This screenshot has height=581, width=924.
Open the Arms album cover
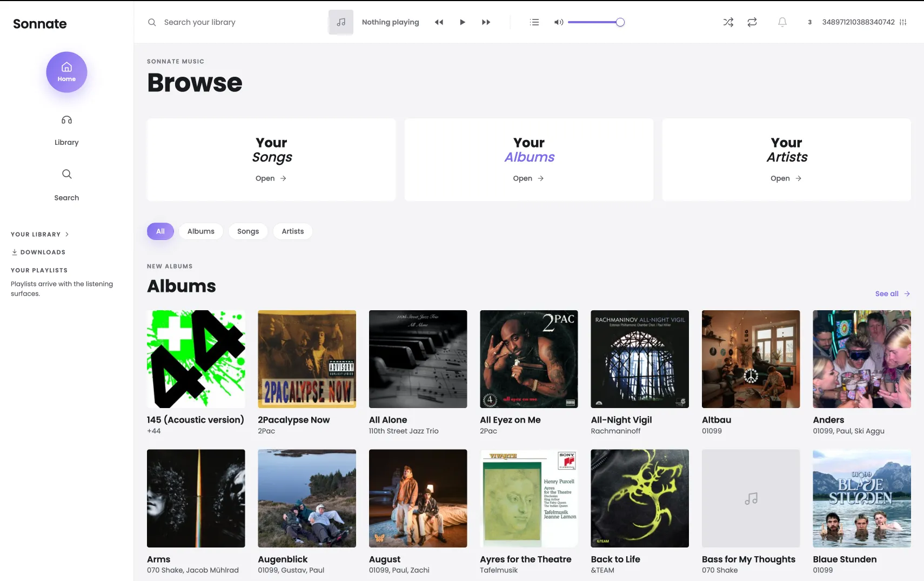click(x=196, y=498)
